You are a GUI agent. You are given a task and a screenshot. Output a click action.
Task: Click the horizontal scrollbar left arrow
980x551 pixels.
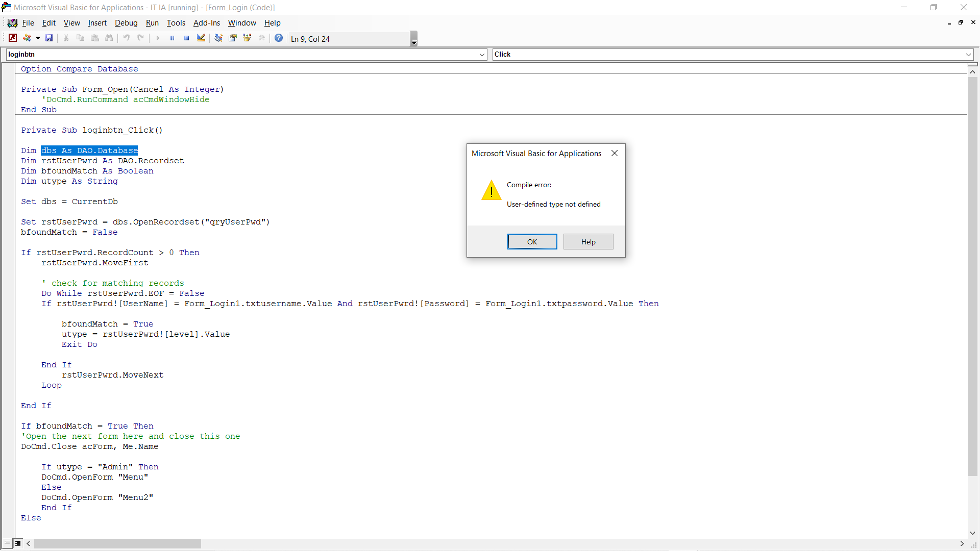pyautogui.click(x=29, y=544)
